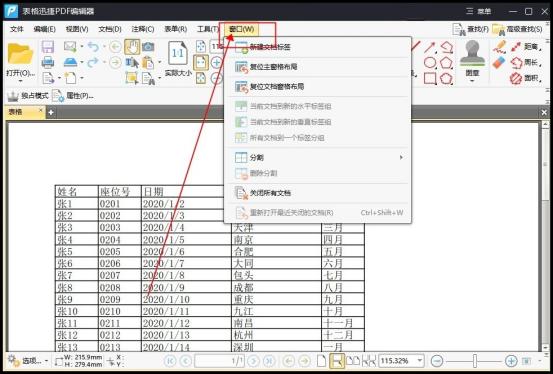
Task: Select the Arrow drawing tool
Action: (430, 47)
